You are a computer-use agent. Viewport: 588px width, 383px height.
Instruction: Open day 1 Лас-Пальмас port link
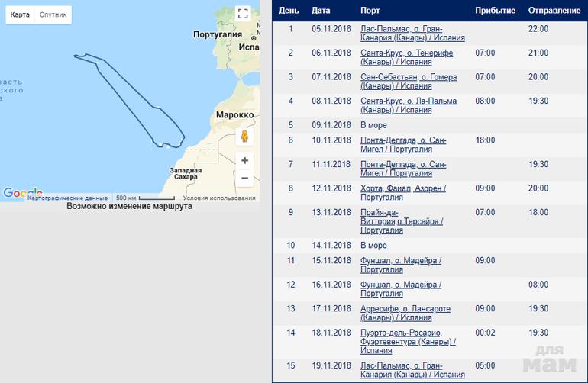point(401,29)
